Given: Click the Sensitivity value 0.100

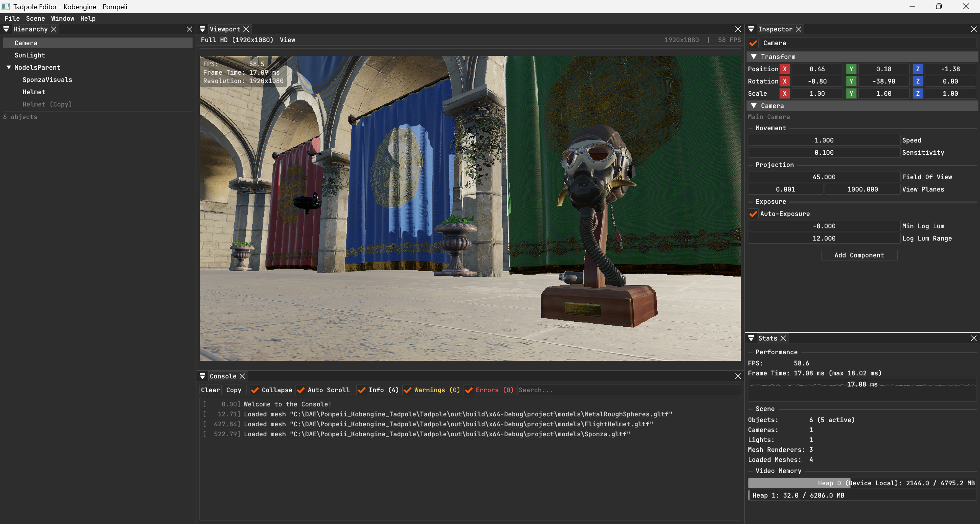Looking at the screenshot, I should (824, 152).
